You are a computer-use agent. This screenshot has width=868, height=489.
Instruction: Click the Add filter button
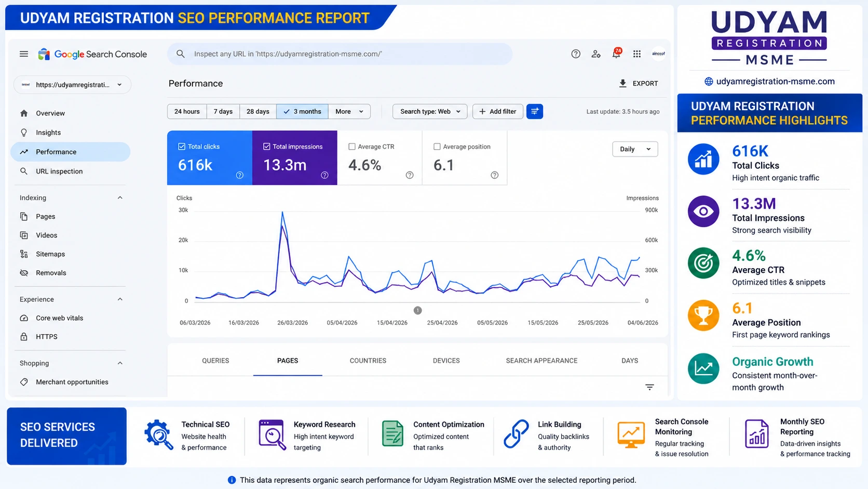(x=497, y=111)
